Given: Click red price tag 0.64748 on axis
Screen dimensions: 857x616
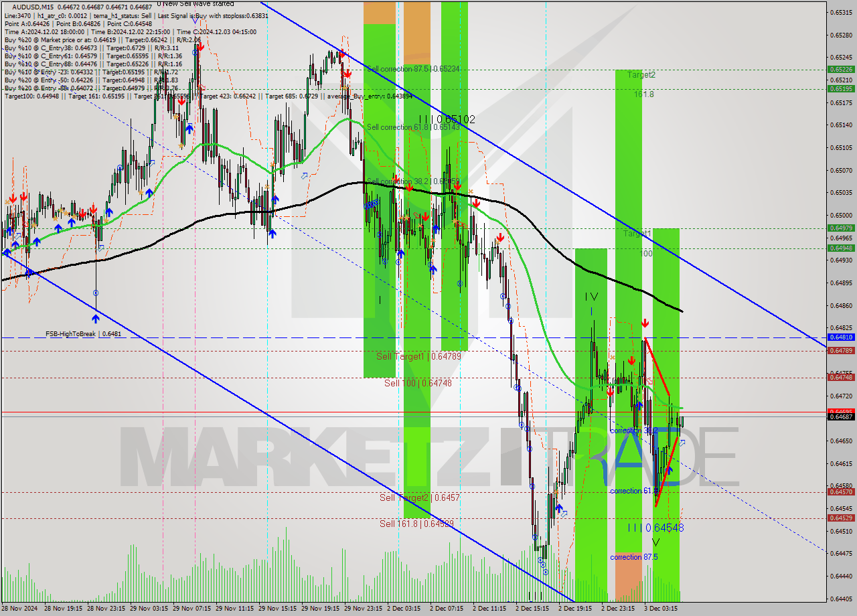Looking at the screenshot, I should point(841,377).
